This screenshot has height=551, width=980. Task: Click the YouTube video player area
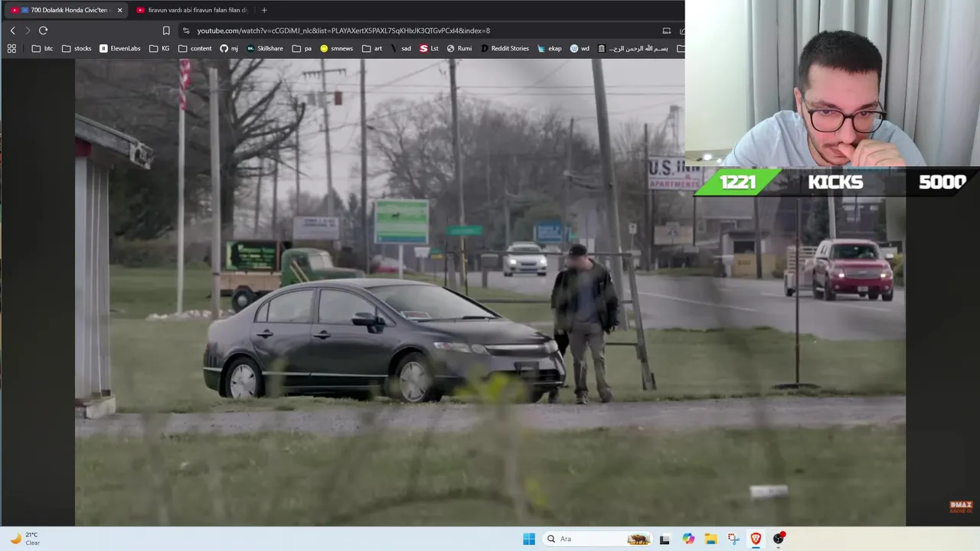click(490, 292)
